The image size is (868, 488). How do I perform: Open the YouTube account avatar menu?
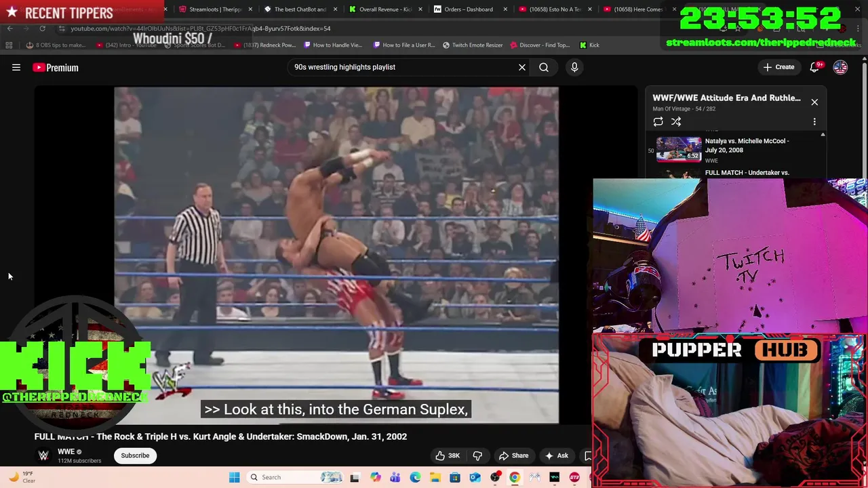point(840,67)
